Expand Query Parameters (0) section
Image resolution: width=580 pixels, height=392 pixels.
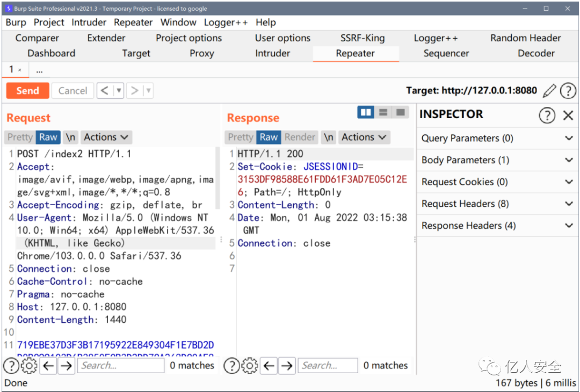[x=497, y=139]
